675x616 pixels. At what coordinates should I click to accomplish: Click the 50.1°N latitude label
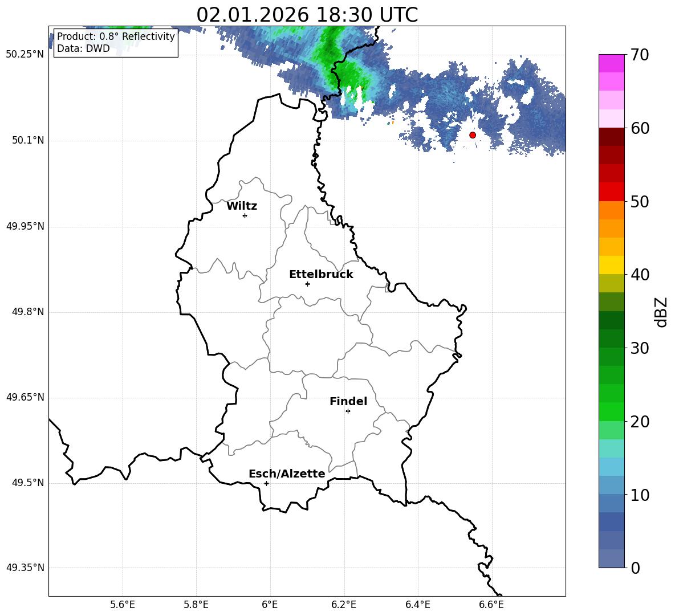click(28, 141)
